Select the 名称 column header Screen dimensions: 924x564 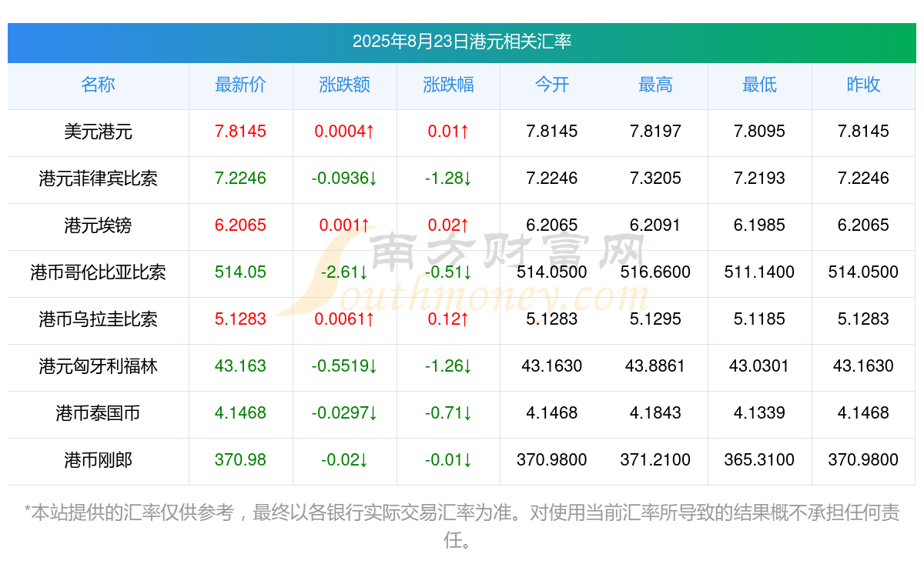point(98,85)
